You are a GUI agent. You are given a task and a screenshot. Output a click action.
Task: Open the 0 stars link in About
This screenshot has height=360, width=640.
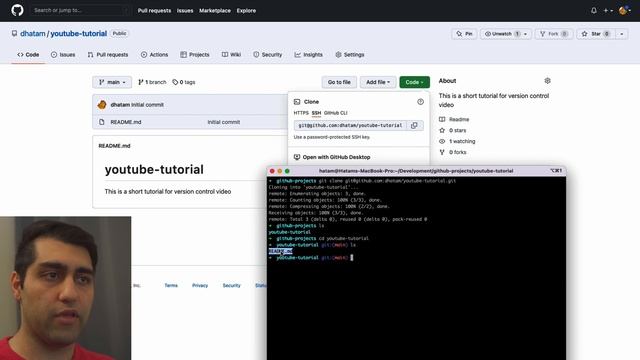458,131
